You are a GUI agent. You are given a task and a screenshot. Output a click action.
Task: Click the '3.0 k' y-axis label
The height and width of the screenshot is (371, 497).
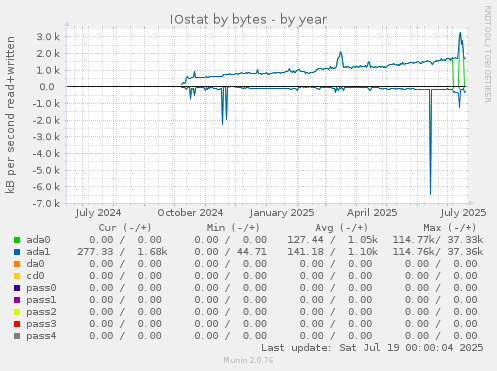pyautogui.click(x=48, y=37)
